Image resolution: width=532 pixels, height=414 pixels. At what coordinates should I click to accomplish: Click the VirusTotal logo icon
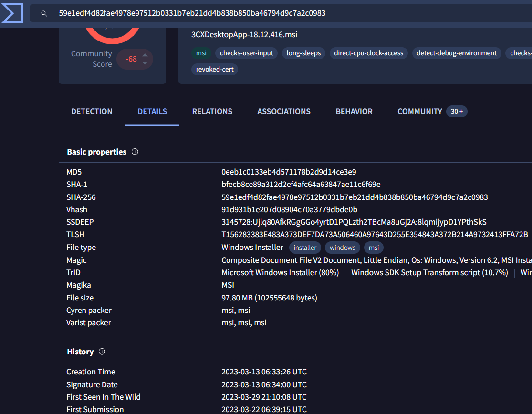[12, 13]
